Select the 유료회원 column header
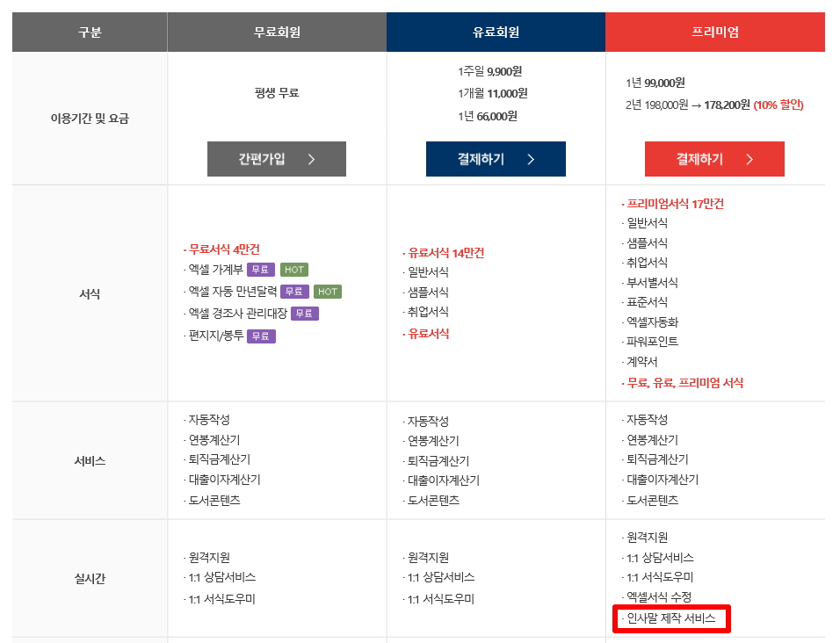This screenshot has width=840, height=643. (496, 33)
